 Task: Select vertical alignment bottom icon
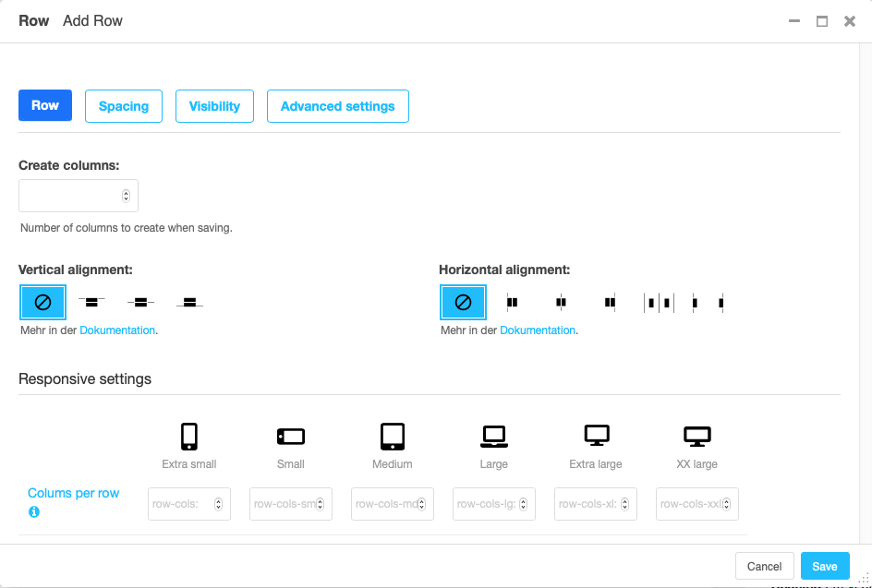click(189, 302)
